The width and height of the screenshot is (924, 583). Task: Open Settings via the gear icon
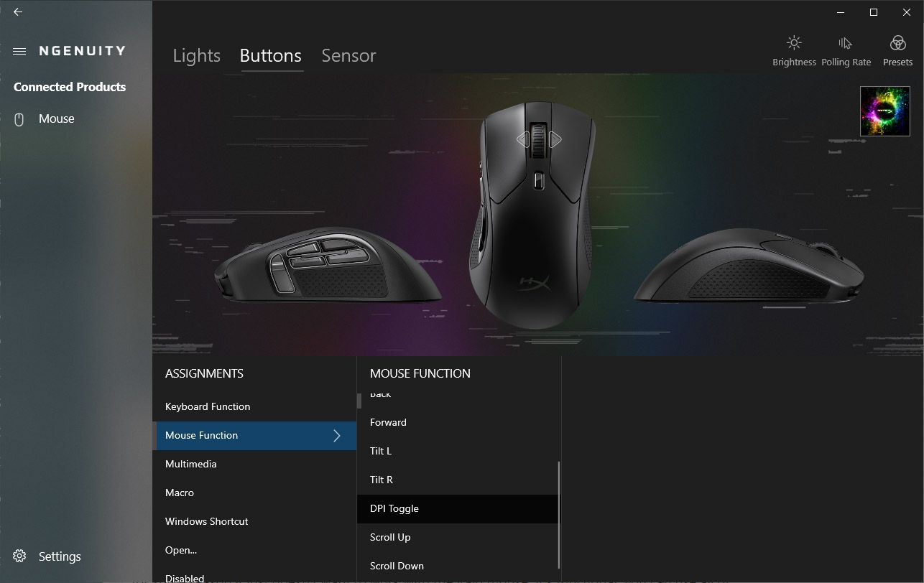coord(19,556)
